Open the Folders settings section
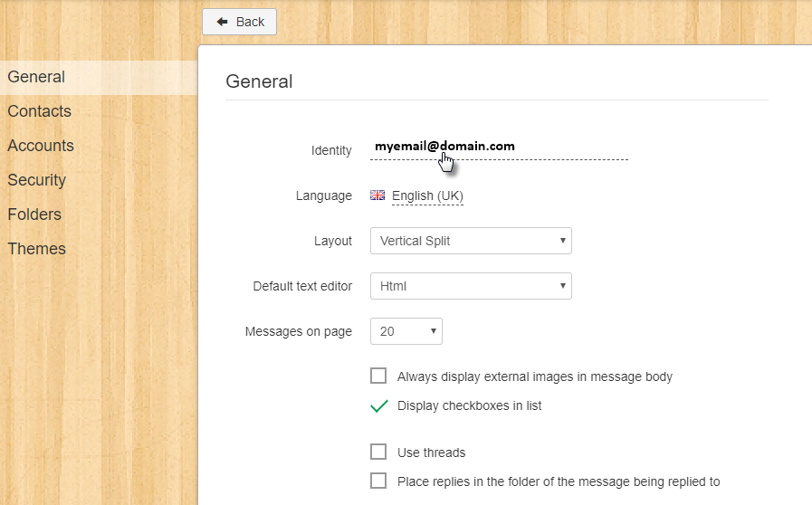This screenshot has height=505, width=812. click(34, 214)
